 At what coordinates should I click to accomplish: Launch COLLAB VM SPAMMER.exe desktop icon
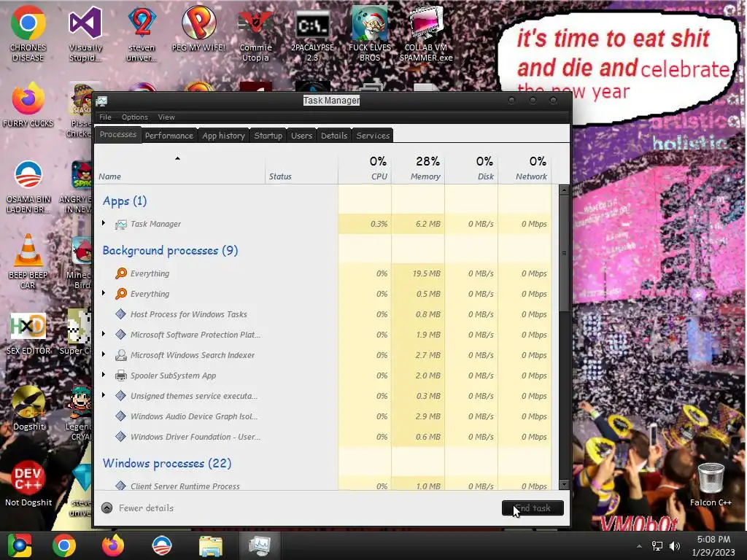426,34
